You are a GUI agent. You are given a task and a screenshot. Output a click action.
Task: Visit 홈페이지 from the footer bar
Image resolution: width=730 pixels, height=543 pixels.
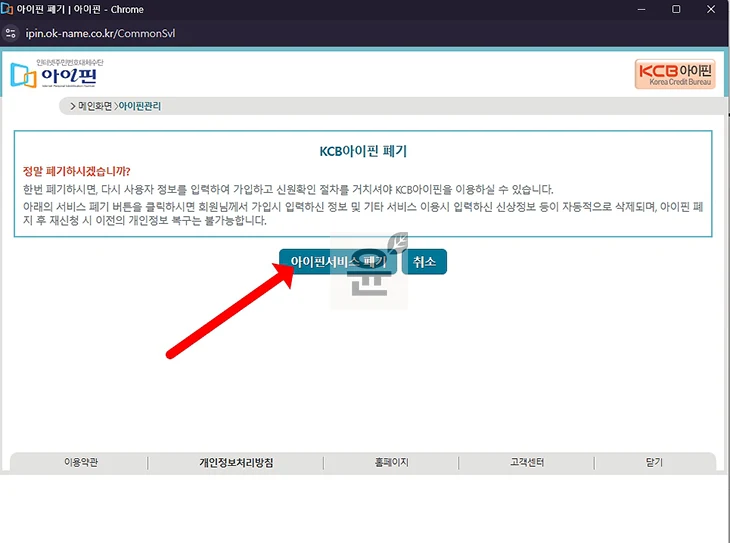[x=391, y=463]
